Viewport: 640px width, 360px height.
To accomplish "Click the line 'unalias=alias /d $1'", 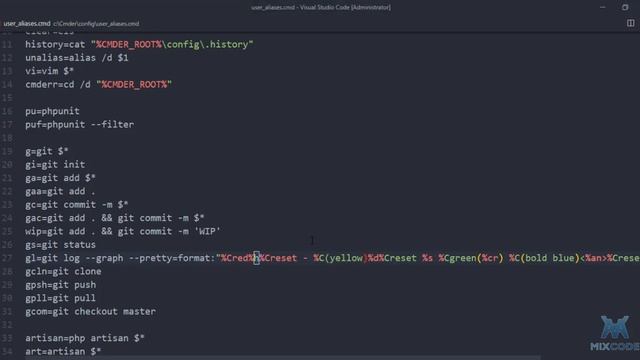I will (77, 58).
